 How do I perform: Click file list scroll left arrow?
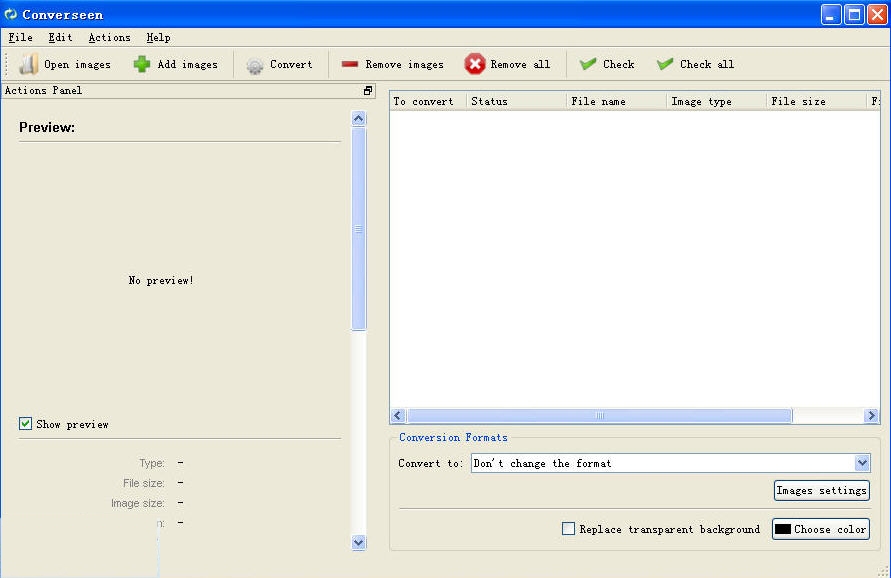tap(398, 416)
